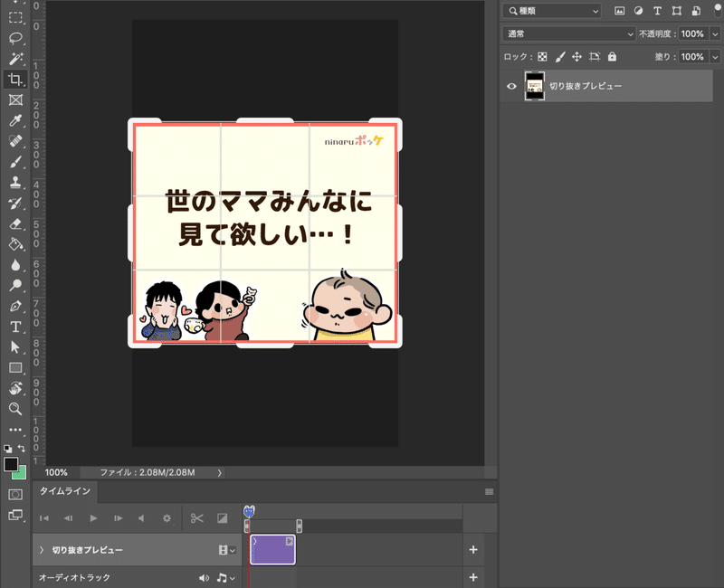The height and width of the screenshot is (588, 724).
Task: Select the Rectangular Marquee tool
Action: (x=15, y=18)
